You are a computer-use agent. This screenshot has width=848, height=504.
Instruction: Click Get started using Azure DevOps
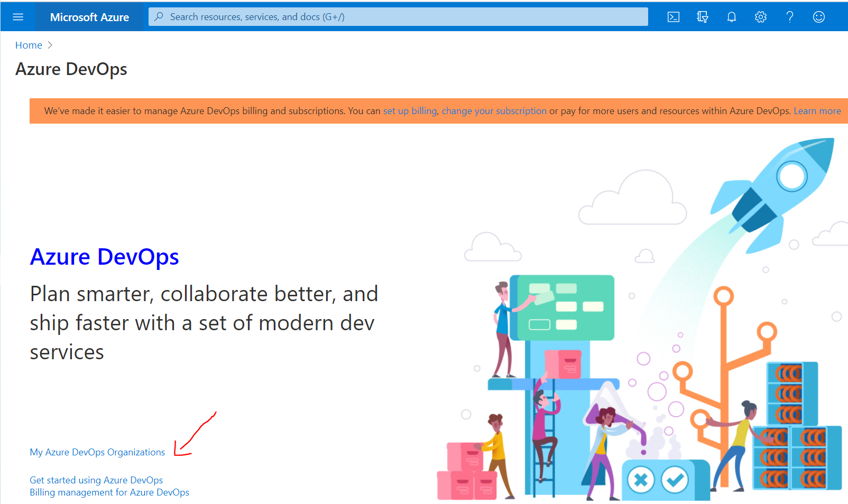(96, 480)
